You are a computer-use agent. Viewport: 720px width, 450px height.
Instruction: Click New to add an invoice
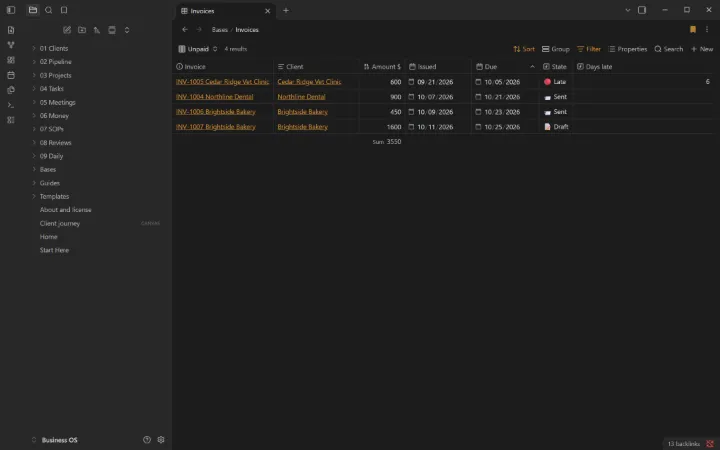click(702, 49)
